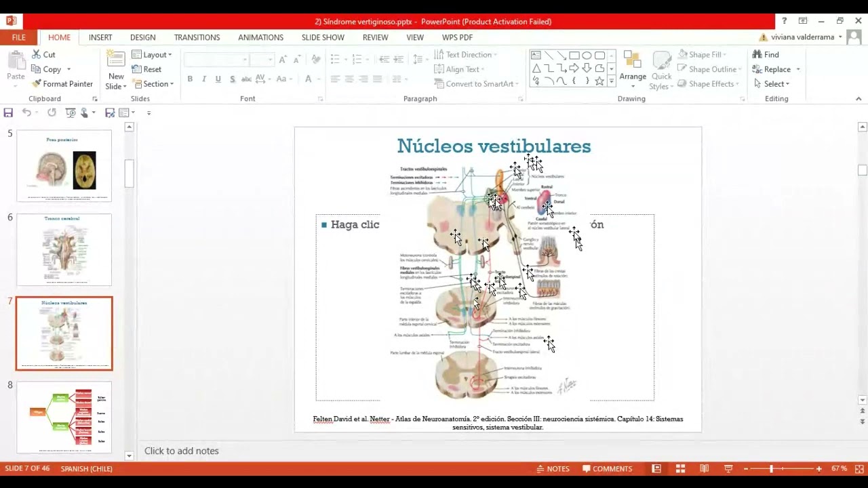Decrease font size with smaller A
This screenshot has width=868, height=488.
click(296, 60)
